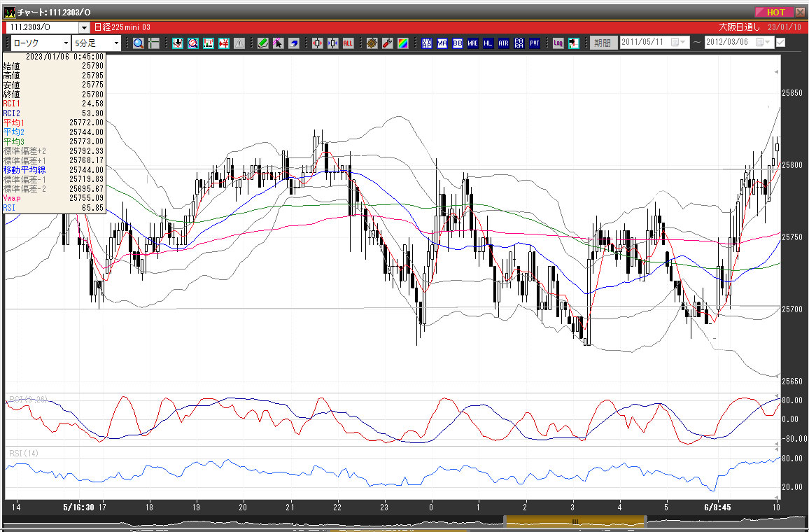Click the bottom range scrollbar thumb

tap(575, 521)
